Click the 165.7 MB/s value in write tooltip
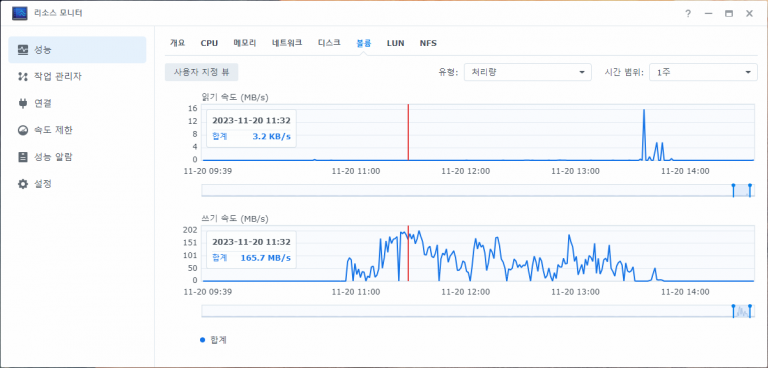Image resolution: width=768 pixels, height=368 pixels. tap(265, 258)
